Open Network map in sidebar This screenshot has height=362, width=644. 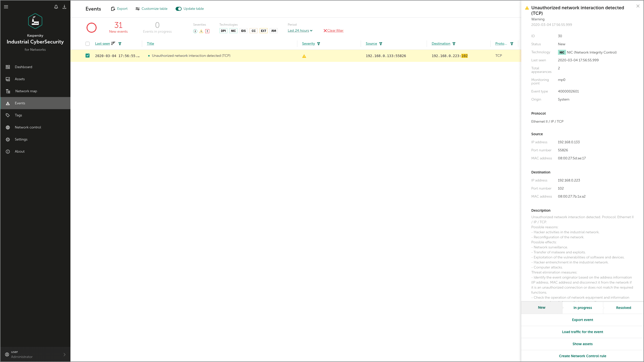click(x=26, y=91)
